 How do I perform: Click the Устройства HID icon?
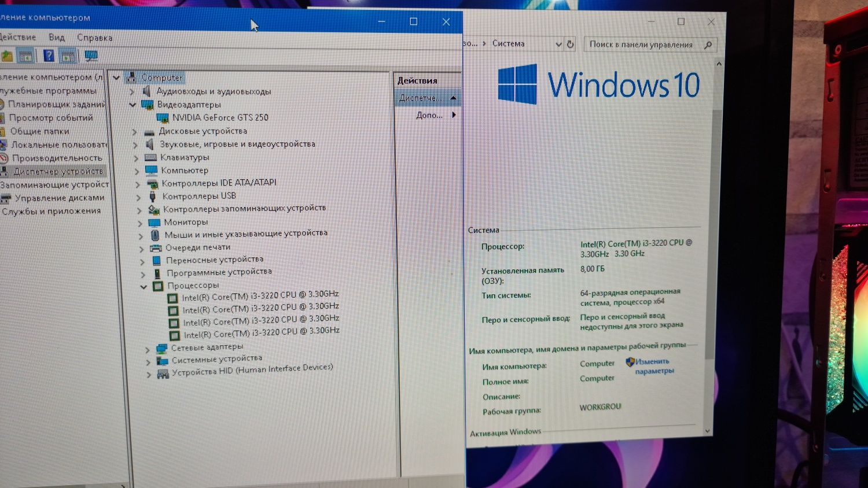pos(163,374)
